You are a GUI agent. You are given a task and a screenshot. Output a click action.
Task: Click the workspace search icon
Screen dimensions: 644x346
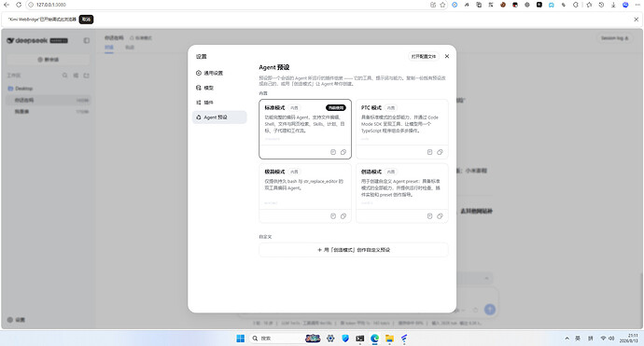coord(65,76)
